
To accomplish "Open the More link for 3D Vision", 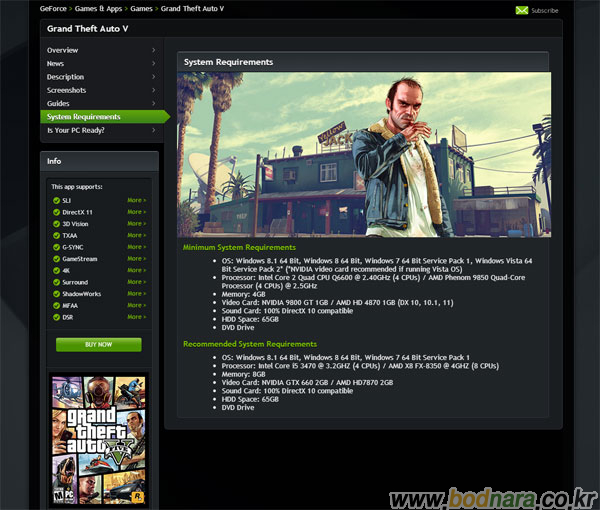I will click(x=137, y=223).
